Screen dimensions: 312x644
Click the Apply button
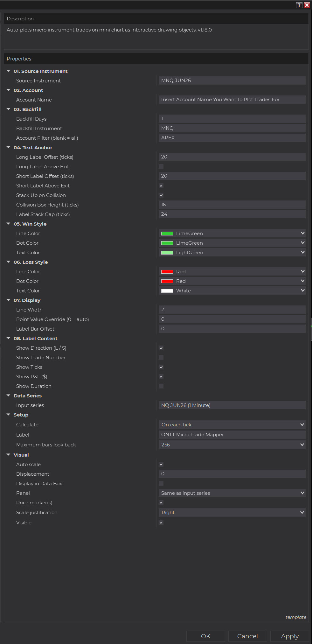pos(290,636)
